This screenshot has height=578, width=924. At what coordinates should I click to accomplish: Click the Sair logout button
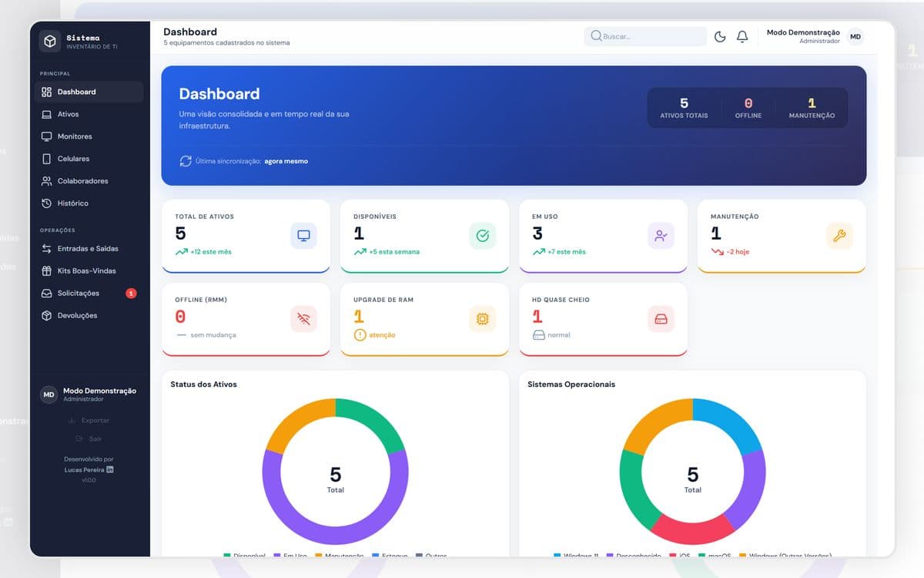tap(89, 439)
